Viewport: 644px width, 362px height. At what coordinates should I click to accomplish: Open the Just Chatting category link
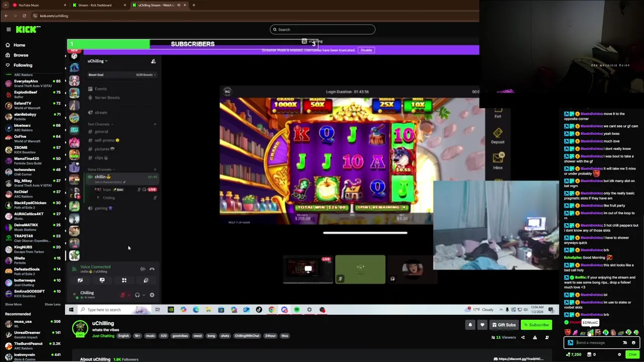pos(103,336)
